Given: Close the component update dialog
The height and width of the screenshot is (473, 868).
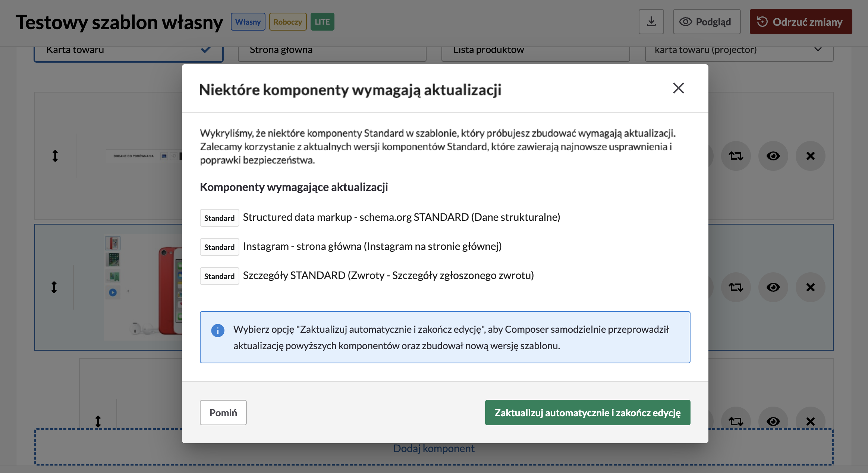Looking at the screenshot, I should (x=678, y=88).
